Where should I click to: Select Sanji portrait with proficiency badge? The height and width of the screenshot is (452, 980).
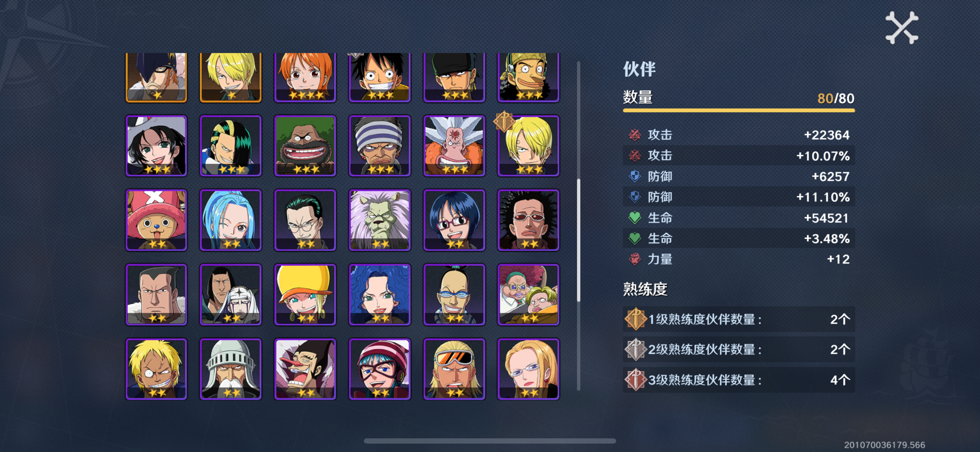[528, 146]
